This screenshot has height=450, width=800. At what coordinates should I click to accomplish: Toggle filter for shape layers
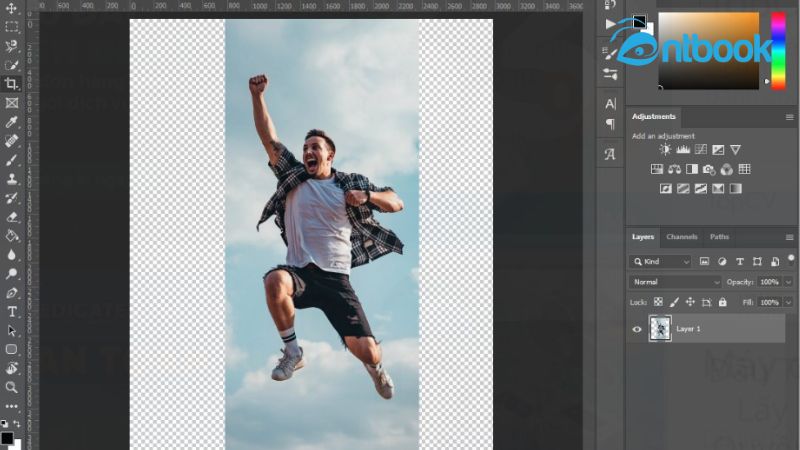pos(757,262)
